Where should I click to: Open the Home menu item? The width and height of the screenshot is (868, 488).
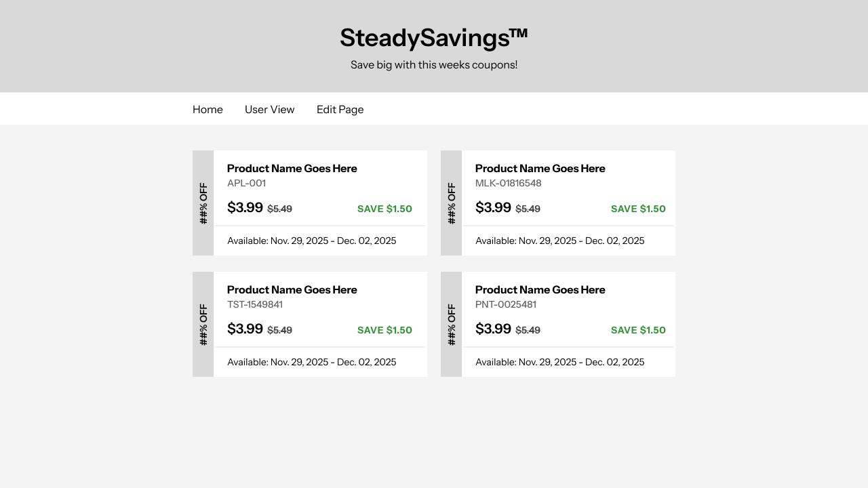pyautogui.click(x=208, y=109)
